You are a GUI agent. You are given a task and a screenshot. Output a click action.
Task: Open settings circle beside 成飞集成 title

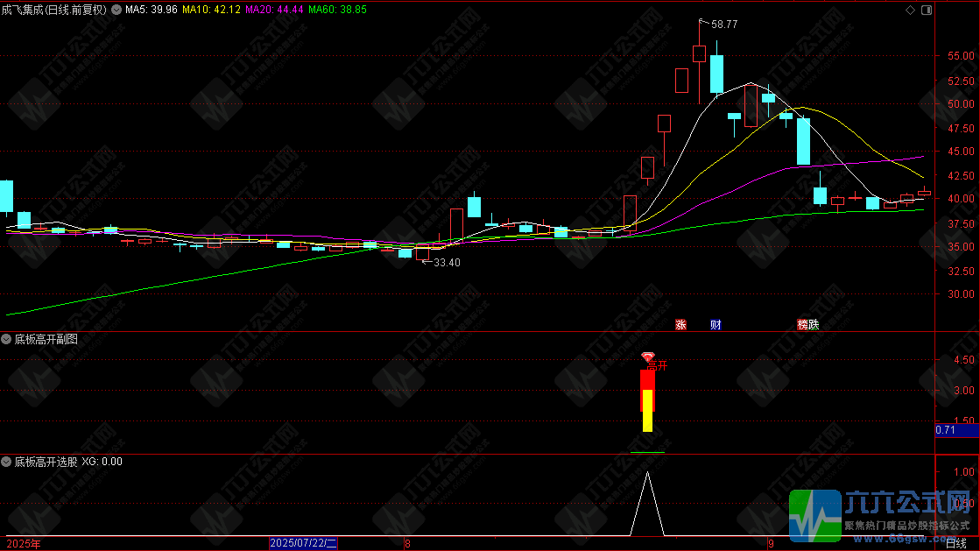tap(116, 10)
